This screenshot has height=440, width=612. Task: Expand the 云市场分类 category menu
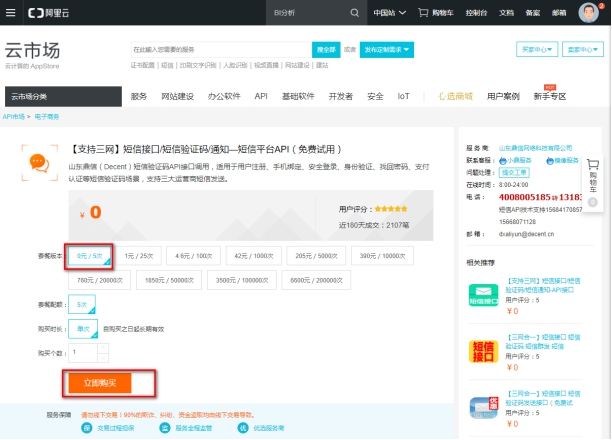(63, 96)
